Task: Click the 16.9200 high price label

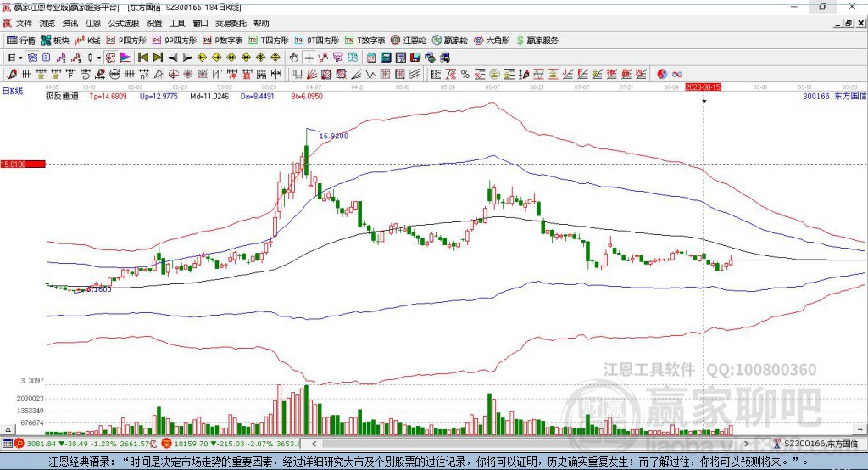Action: [334, 136]
